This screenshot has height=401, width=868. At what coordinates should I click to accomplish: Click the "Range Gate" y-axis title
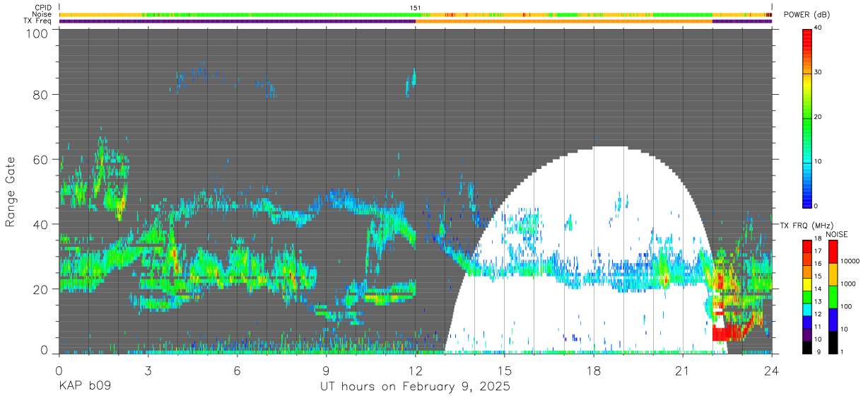[x=11, y=192]
